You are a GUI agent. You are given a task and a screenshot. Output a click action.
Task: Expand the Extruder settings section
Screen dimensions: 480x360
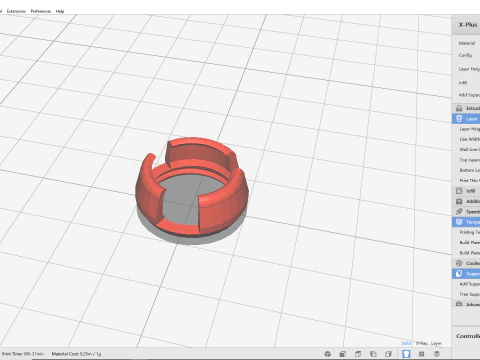click(466, 108)
